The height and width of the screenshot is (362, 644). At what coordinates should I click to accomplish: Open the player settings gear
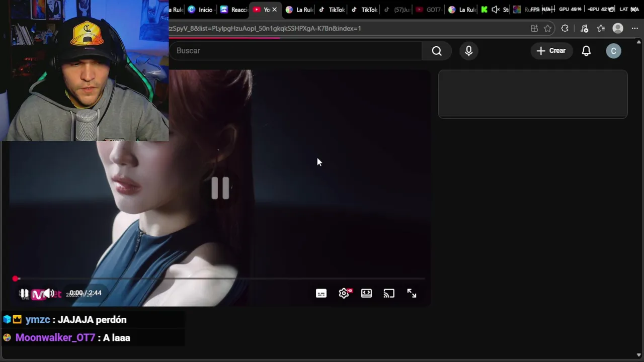[x=344, y=293]
